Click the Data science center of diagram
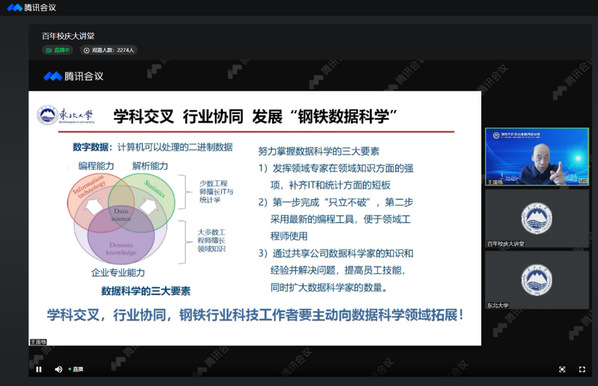Viewport: 598px width, 386px height. tap(121, 215)
